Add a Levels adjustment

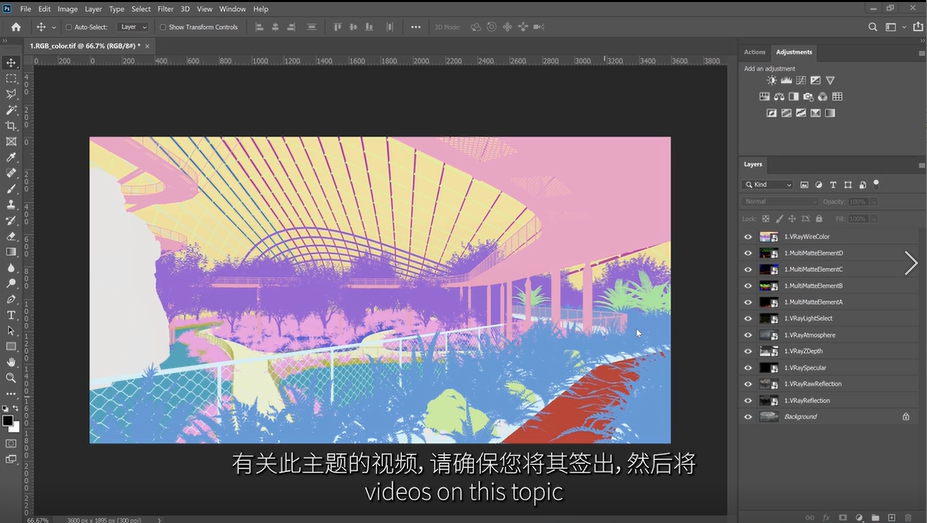(786, 80)
